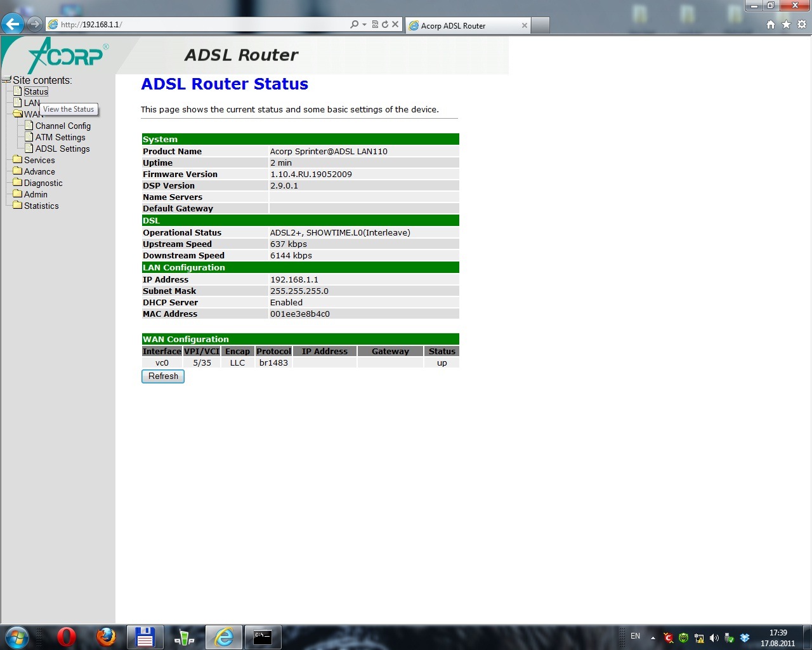812x650 pixels.
Task: Click the Stop loading X icon
Action: tap(395, 24)
